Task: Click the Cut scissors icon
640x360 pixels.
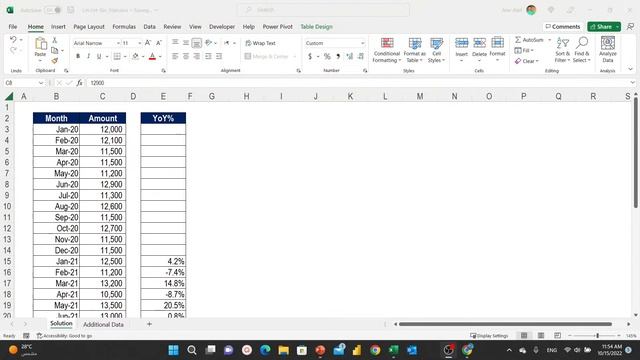Action: coord(55,40)
